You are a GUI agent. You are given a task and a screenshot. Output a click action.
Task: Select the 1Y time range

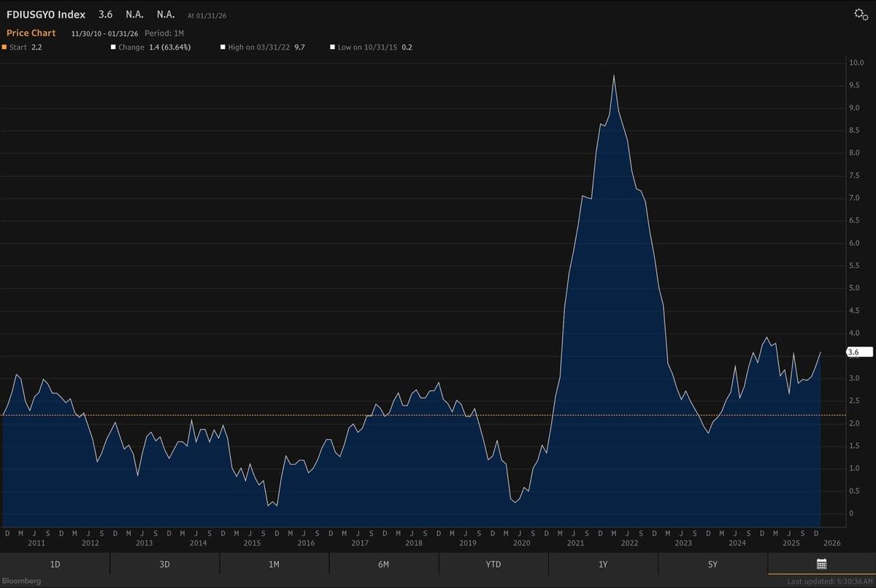[x=603, y=564]
